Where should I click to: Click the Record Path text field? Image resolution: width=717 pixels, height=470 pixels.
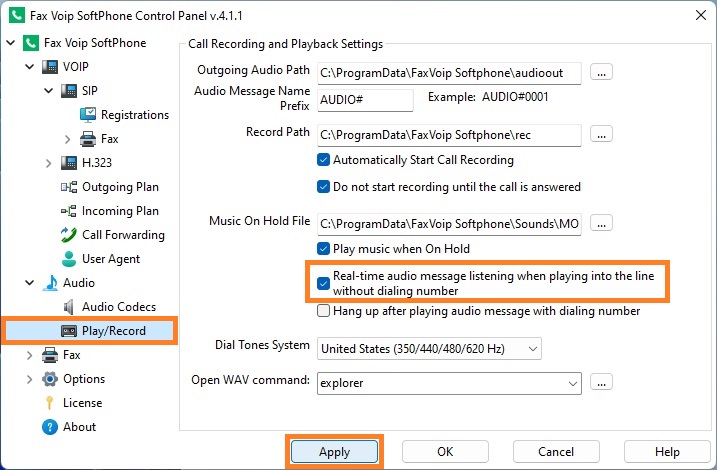449,135
